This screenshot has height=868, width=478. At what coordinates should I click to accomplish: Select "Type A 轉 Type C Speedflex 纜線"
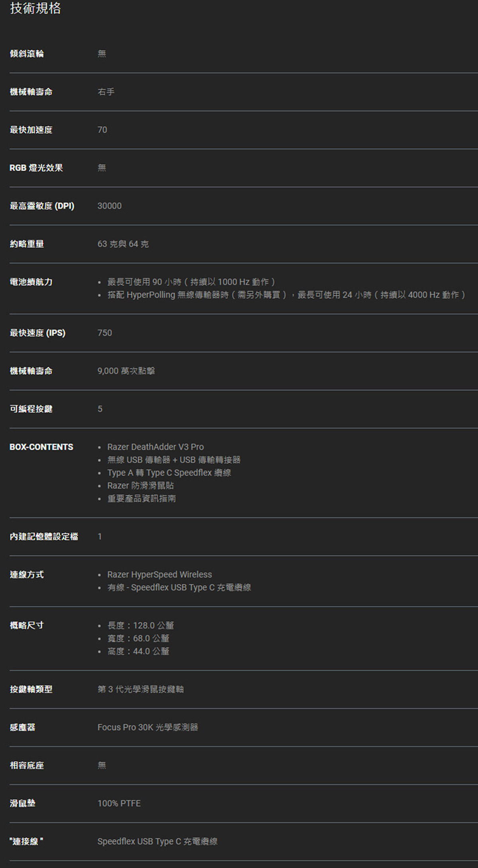click(x=169, y=472)
